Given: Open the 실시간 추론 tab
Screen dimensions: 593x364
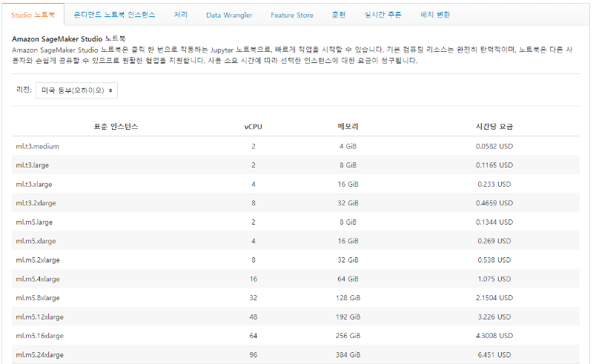Looking at the screenshot, I should [x=382, y=15].
